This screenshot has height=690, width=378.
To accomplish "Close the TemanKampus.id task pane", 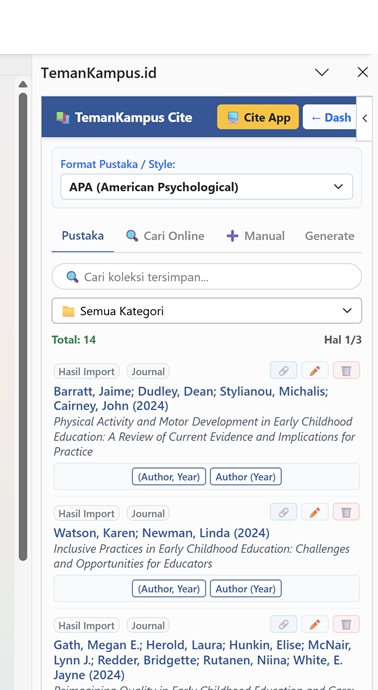I will [363, 72].
